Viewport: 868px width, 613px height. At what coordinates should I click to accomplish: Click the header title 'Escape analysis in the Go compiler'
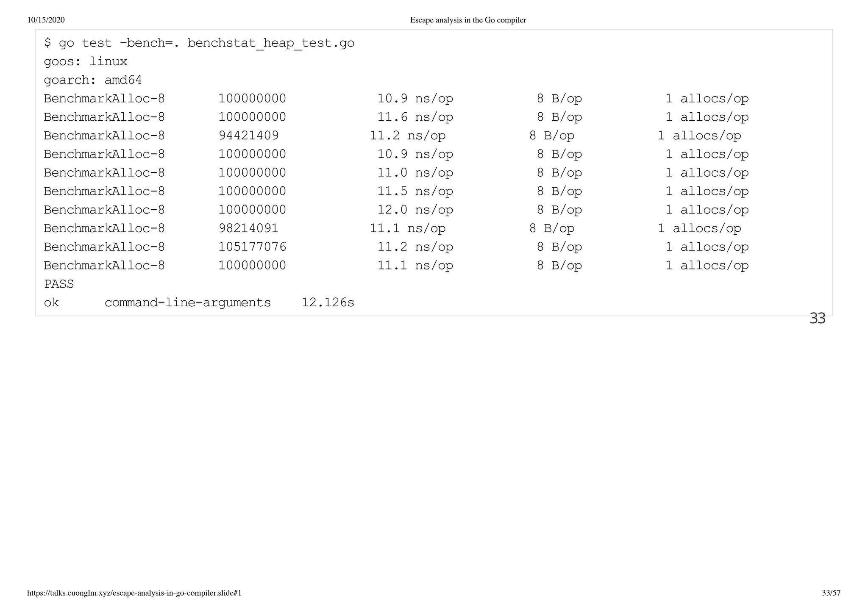(x=468, y=20)
